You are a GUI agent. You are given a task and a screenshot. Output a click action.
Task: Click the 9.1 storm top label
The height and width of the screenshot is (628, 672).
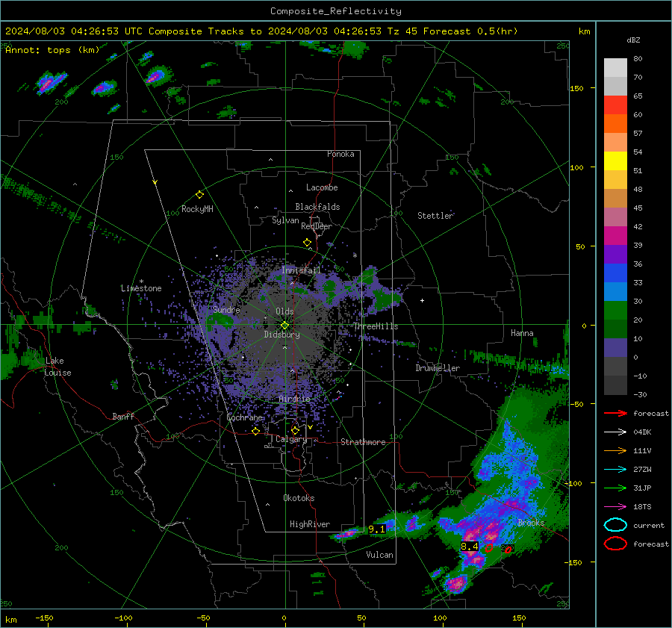[377, 529]
